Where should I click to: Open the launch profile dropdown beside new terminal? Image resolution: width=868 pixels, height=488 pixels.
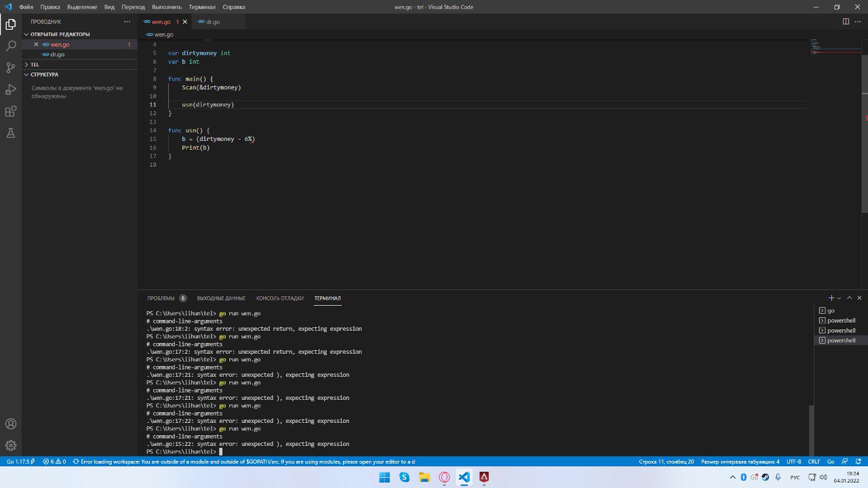(x=839, y=298)
